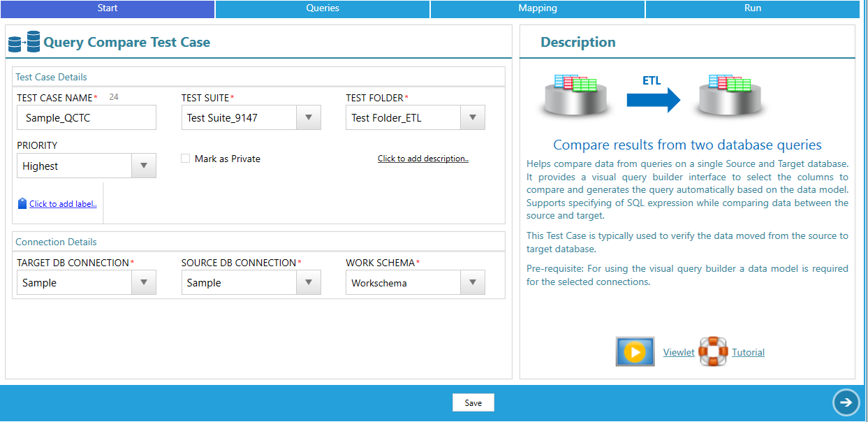Viewport: 868px width, 422px height.
Task: Click the Query Compare database icon
Action: 24,43
